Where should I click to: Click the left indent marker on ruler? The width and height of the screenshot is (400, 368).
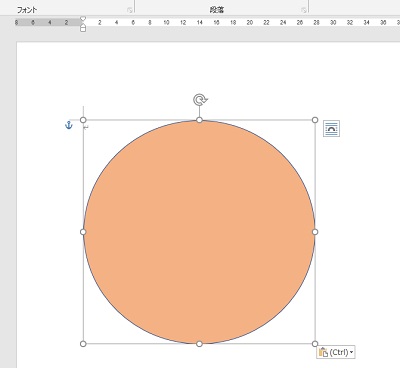(83, 29)
